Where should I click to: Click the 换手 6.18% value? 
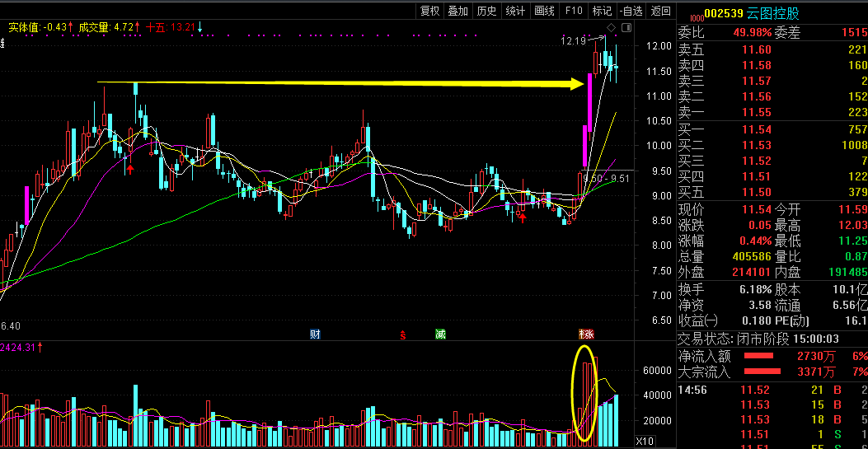(756, 289)
